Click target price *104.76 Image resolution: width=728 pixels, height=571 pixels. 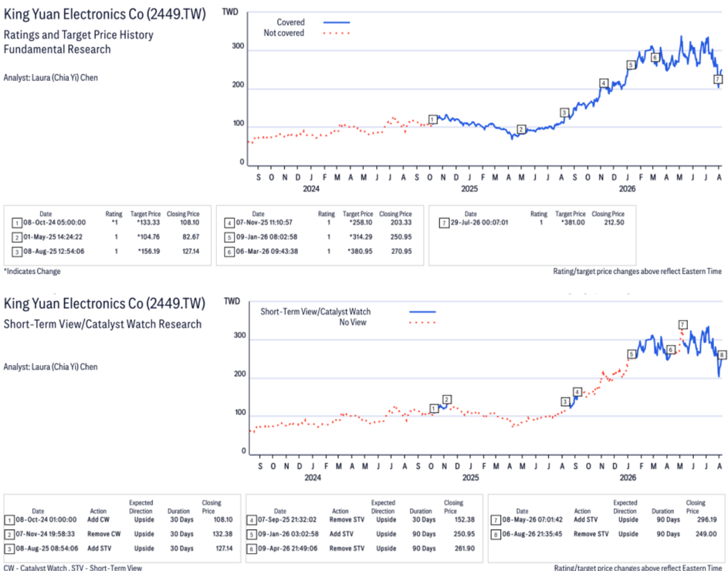click(x=148, y=237)
